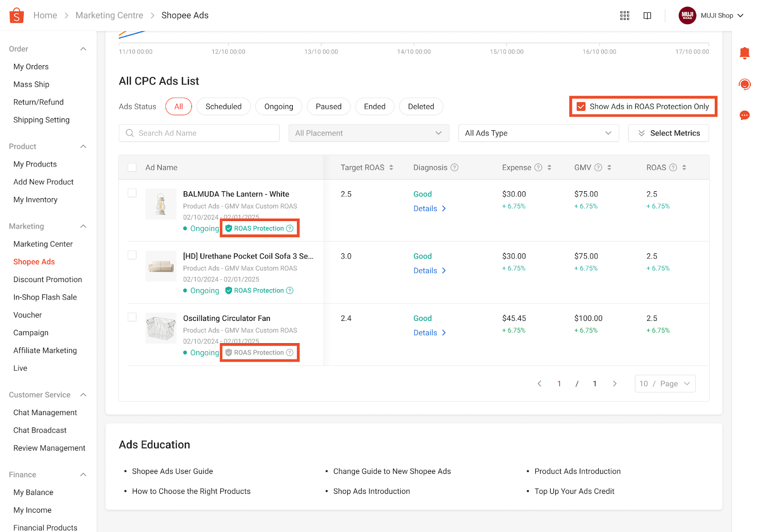Click the search magnifier icon
Screen dimensions: 758x532
(130, 133)
